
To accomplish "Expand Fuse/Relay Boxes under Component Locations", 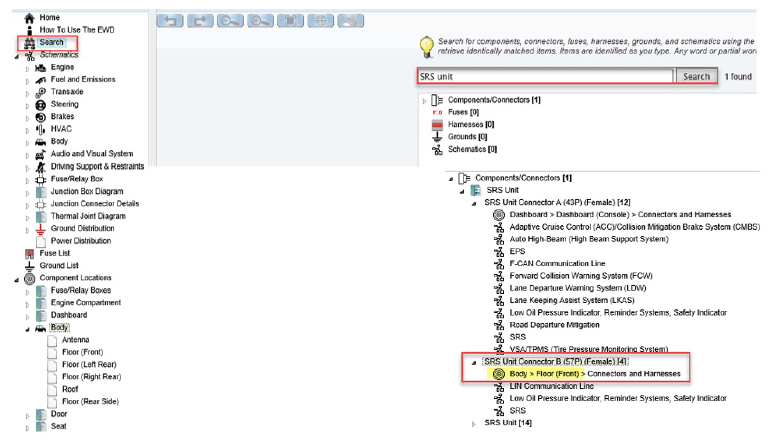I will 28,292.
